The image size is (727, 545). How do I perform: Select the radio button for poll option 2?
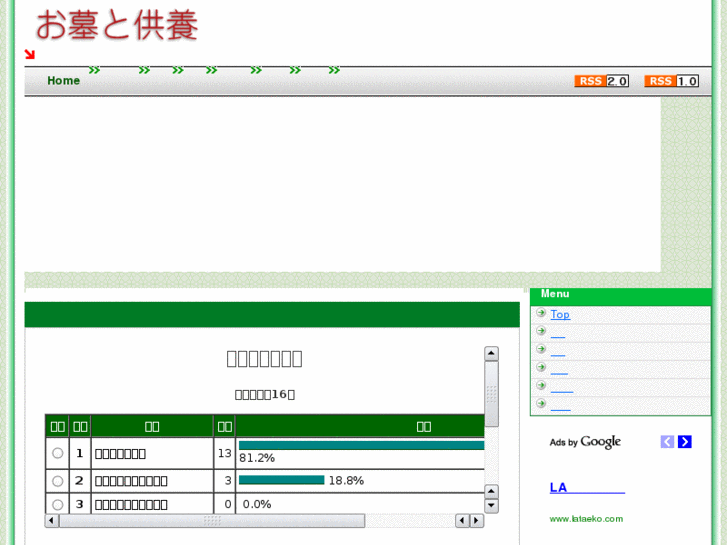pyautogui.click(x=58, y=480)
